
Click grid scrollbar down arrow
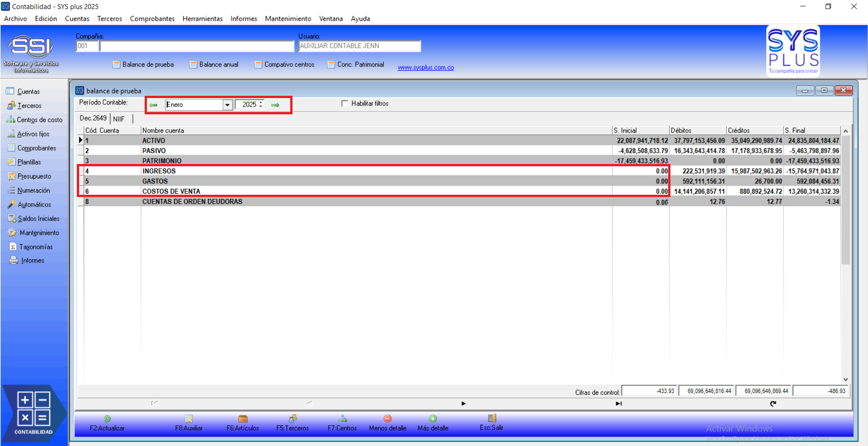[845, 380]
